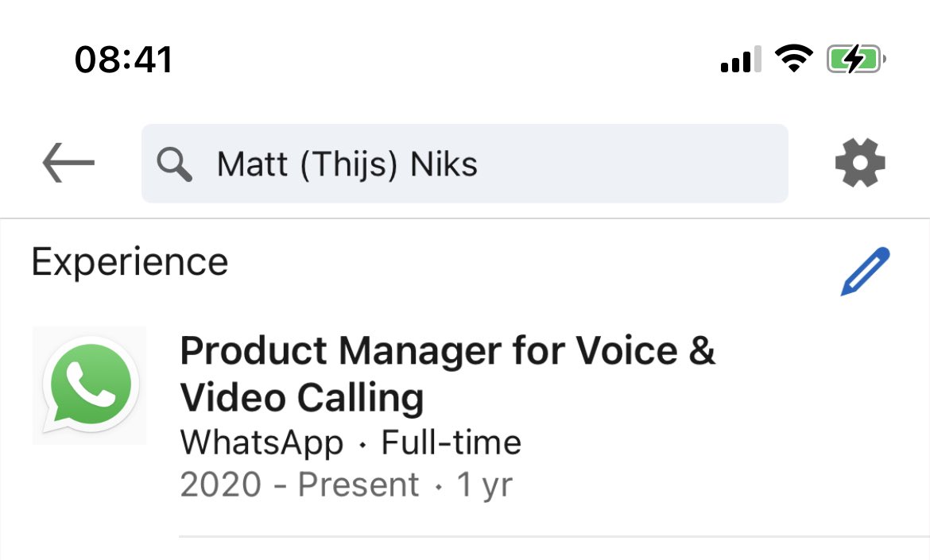The height and width of the screenshot is (560, 930).
Task: Tap the Video Calling title line
Action: pos(302,397)
